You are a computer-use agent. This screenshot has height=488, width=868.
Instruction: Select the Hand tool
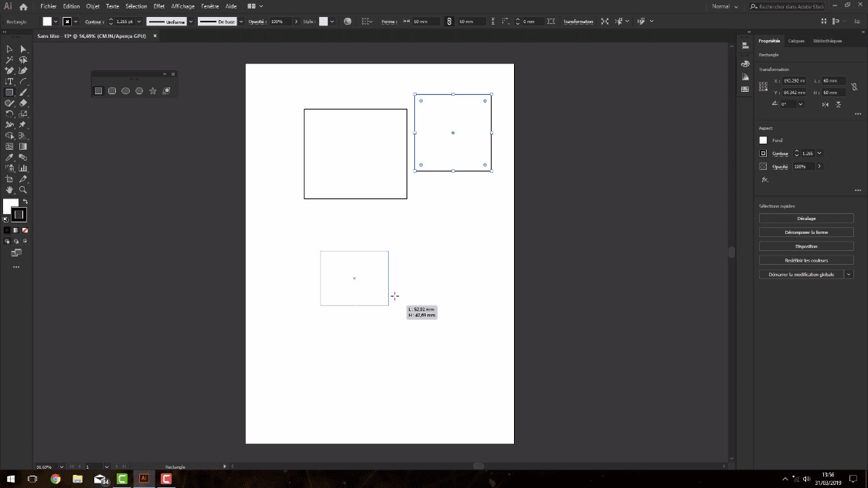9,189
